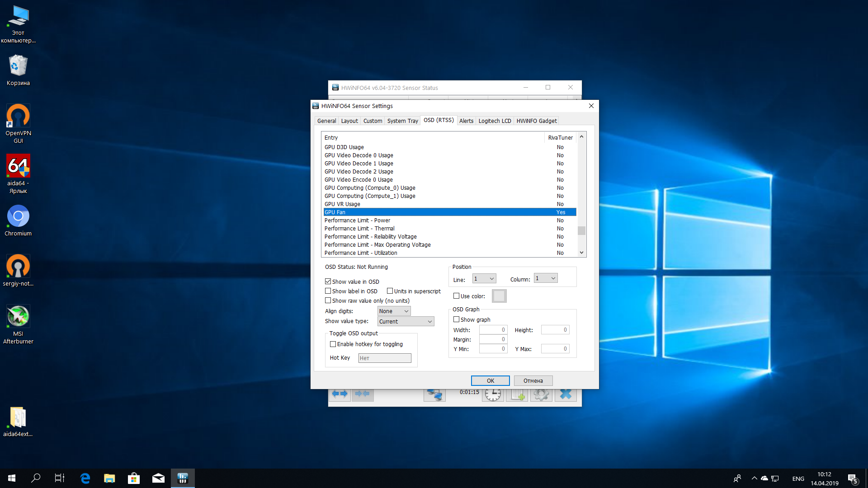The height and width of the screenshot is (488, 868).
Task: Open the OpenVPN GUI desktop shortcut
Action: tap(18, 124)
